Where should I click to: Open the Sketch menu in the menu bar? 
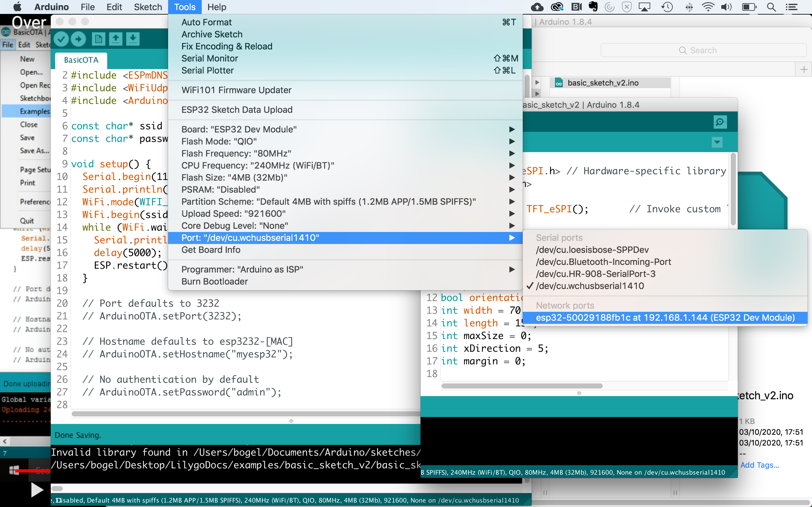147,7
